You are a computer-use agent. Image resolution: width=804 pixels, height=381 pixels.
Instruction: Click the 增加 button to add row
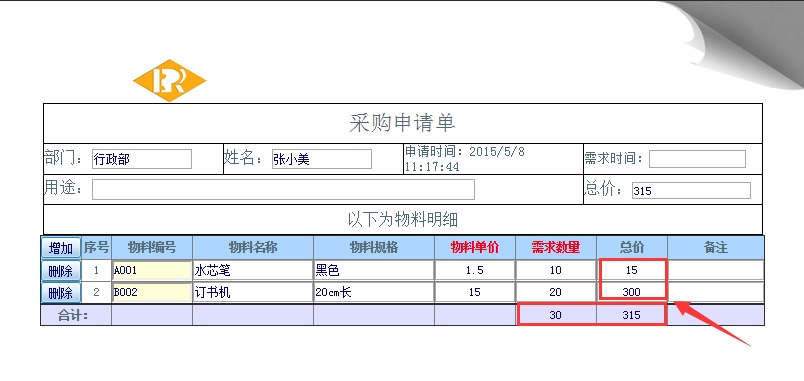[x=61, y=248]
